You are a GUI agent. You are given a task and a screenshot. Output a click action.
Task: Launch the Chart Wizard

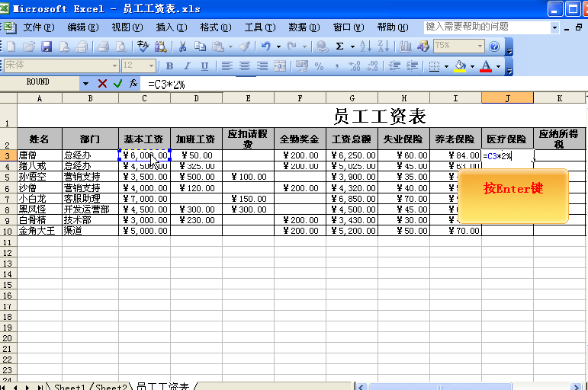tap(405, 46)
